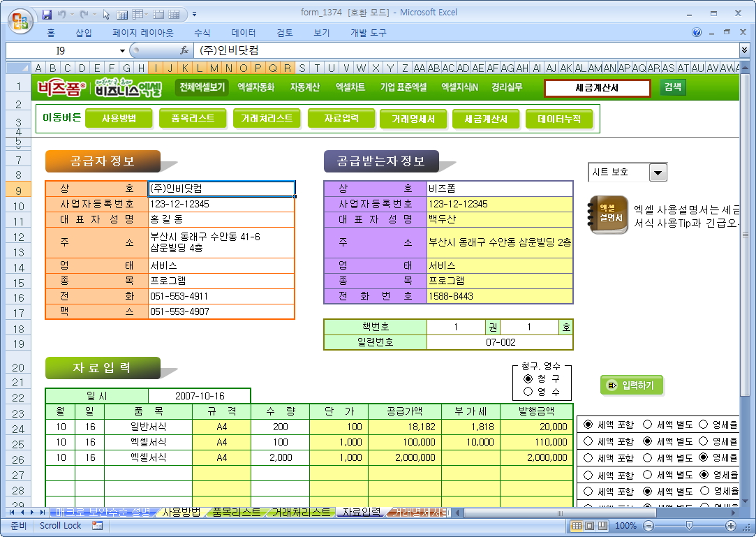Click the Office button logo
Image resolution: width=756 pixels, height=537 pixels.
(x=19, y=17)
